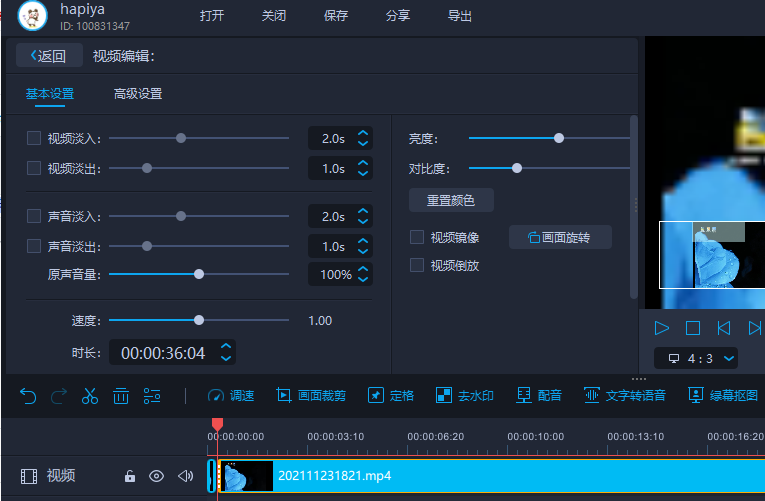Viewport: 765px width, 501px height.
Task: Select the scissors split tool
Action: point(90,396)
